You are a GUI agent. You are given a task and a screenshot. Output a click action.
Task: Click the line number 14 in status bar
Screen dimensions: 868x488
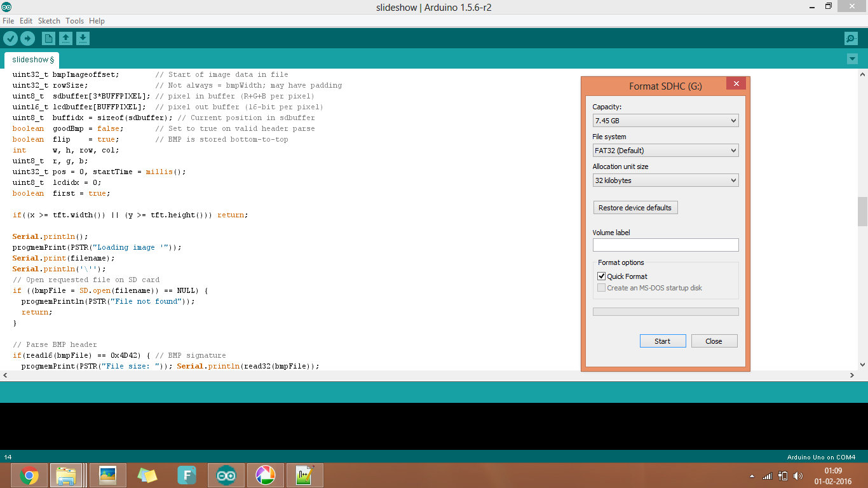tap(8, 457)
